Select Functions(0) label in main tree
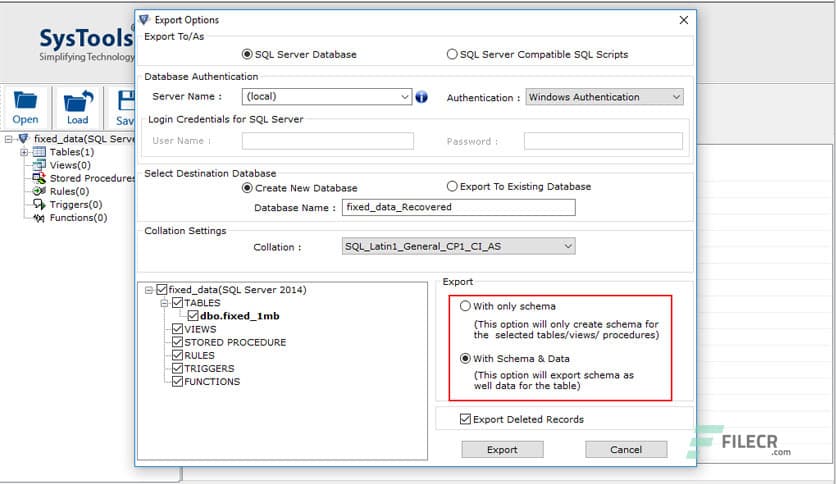This screenshot has width=836, height=484. tap(78, 217)
